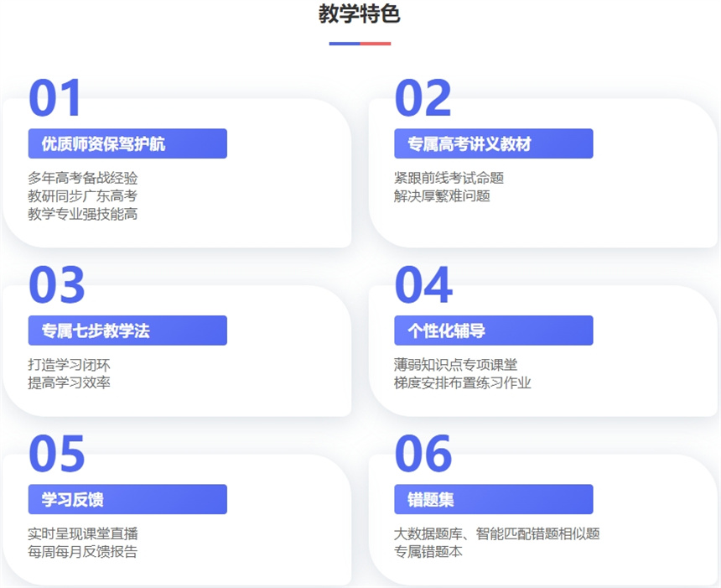This screenshot has width=721, height=588.
Task: Click the blue-red divider under 教学特色
Action: 360,44
